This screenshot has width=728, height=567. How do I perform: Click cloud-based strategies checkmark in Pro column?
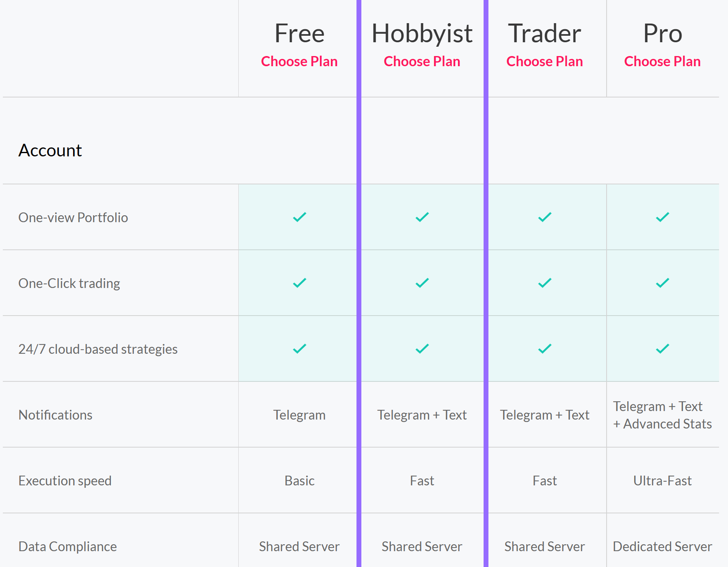pos(663,349)
